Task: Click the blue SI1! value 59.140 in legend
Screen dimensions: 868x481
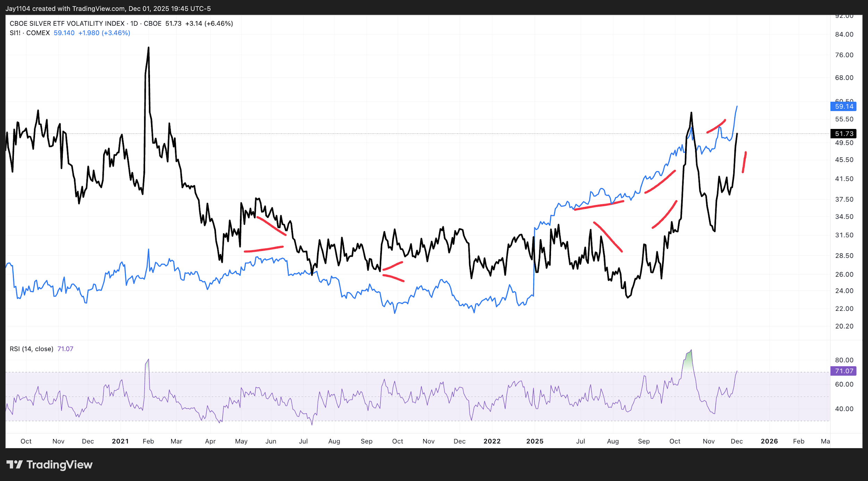Action: [64, 33]
